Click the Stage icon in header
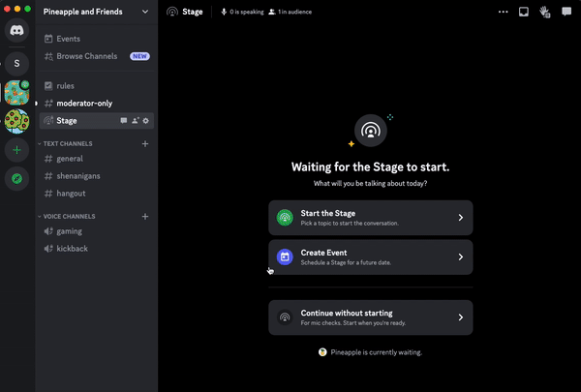 172,12
